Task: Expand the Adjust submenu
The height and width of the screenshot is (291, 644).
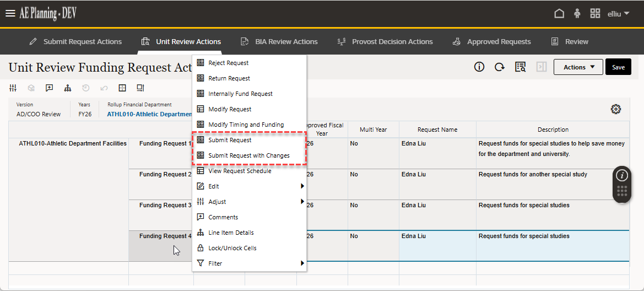Action: [250, 202]
